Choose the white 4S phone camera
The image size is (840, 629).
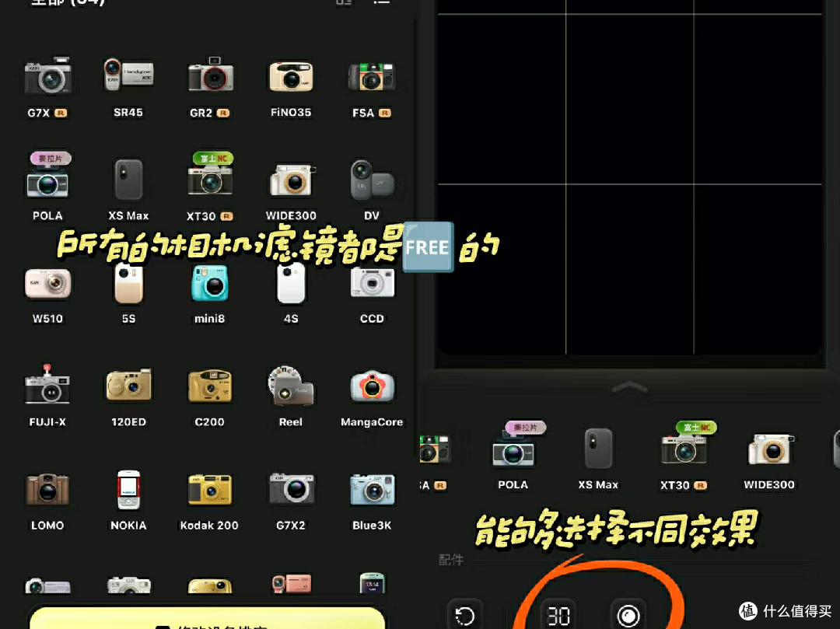pos(290,293)
